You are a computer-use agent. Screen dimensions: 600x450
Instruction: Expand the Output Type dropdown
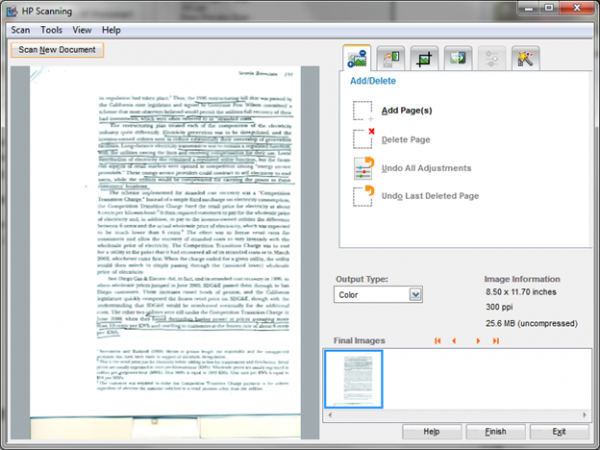pos(415,294)
